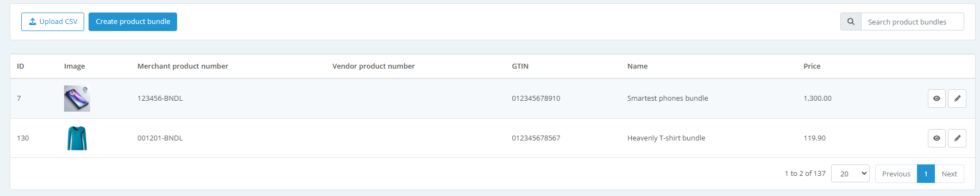Sort by the Price column header
This screenshot has width=980, height=196.
coord(812,66)
